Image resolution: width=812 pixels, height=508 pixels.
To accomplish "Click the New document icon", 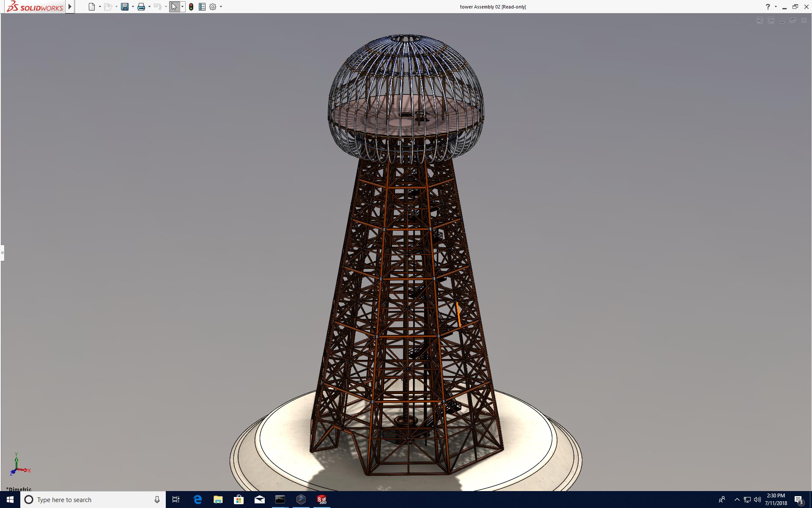I will click(x=91, y=7).
